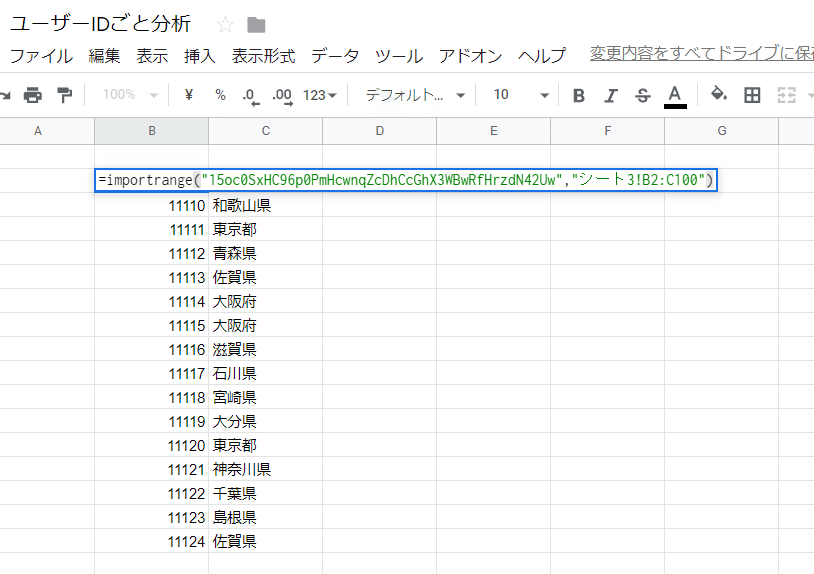Select column E header
This screenshot has width=814, height=574.
(x=493, y=131)
